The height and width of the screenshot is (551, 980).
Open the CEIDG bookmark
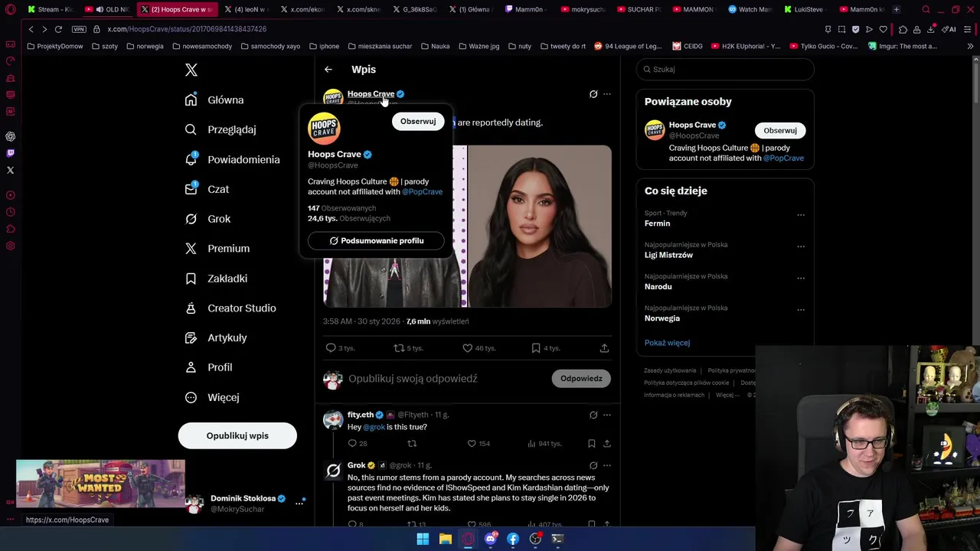(x=688, y=46)
